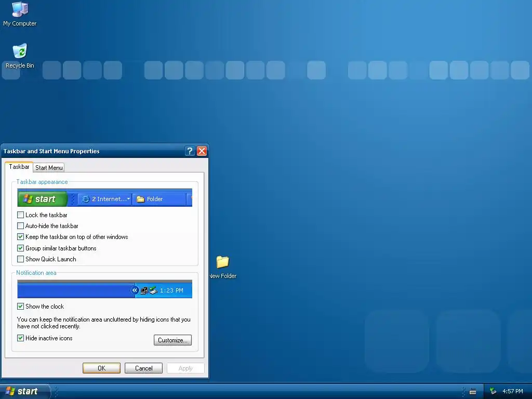Click the Safely Remove Hardware tray icon
Image resolution: width=532 pixels, height=399 pixels.
tap(493, 391)
